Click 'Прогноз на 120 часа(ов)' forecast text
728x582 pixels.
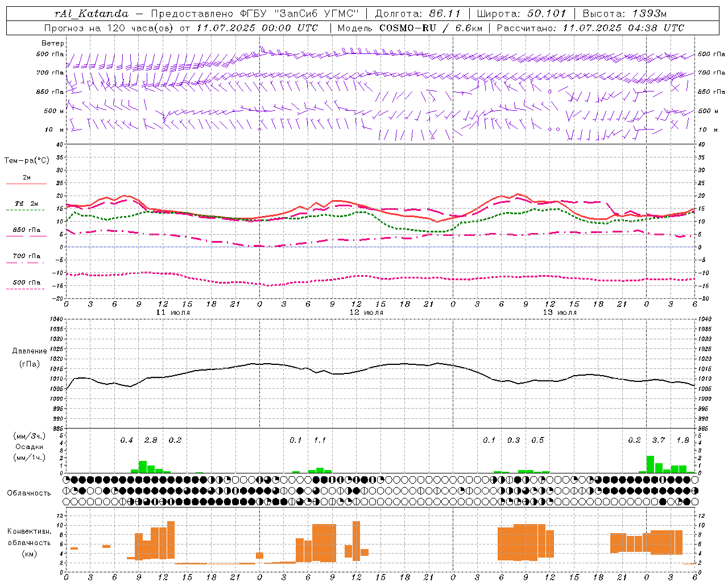[109, 28]
